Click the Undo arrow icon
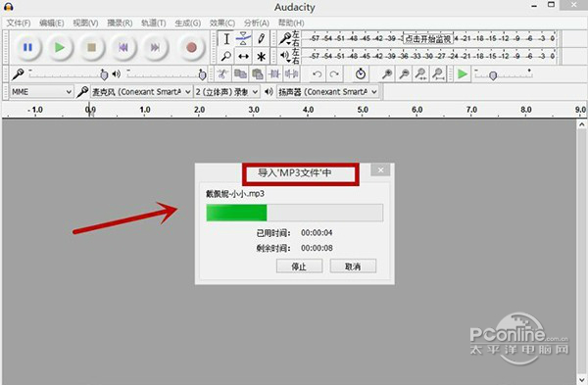Image resolution: width=588 pixels, height=385 pixels. [317, 73]
